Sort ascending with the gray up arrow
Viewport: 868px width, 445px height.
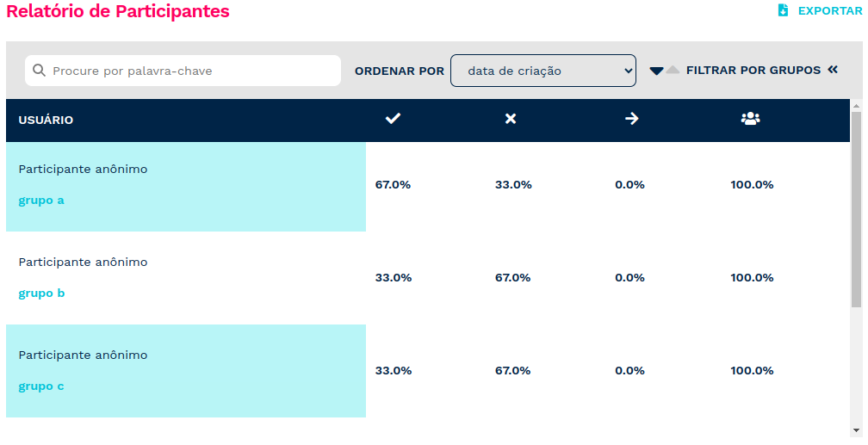pos(672,70)
